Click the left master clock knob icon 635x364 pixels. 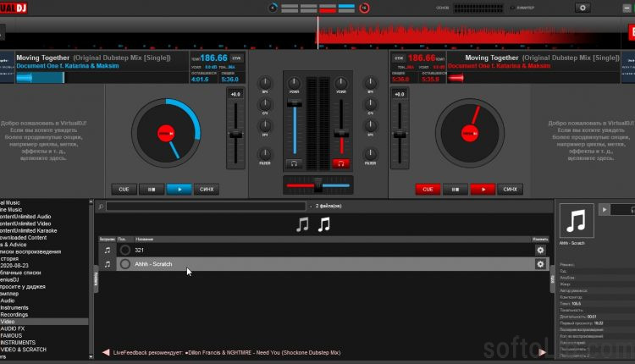(273, 8)
